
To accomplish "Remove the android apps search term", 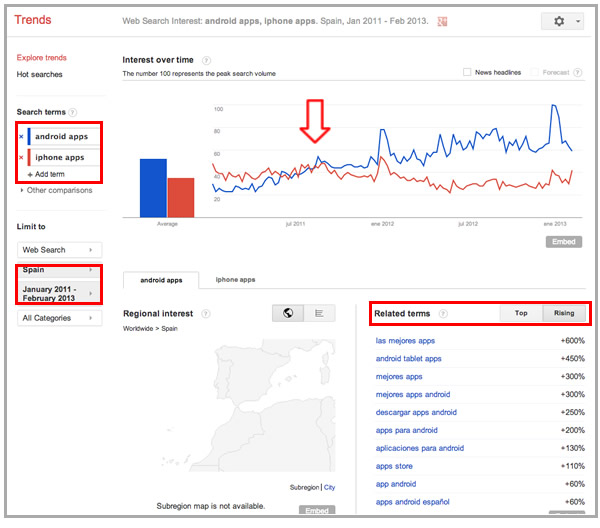I will click(x=21, y=137).
